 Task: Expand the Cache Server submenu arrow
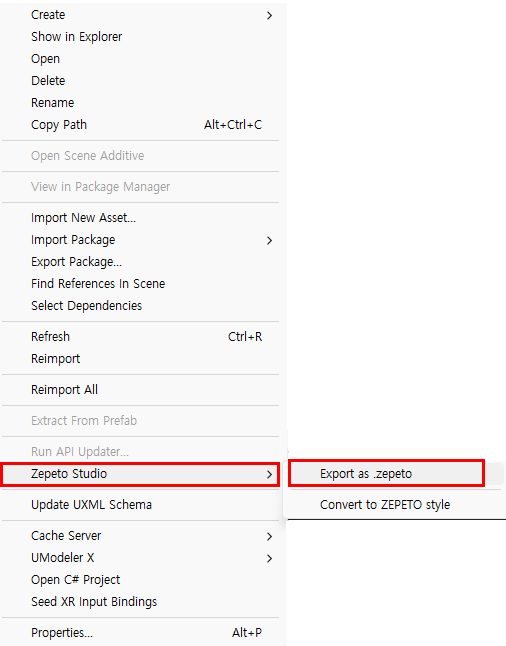pyautogui.click(x=269, y=536)
